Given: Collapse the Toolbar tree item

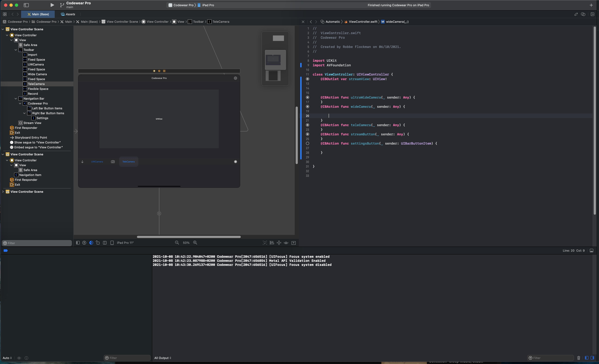Looking at the screenshot, I should pyautogui.click(x=16, y=50).
